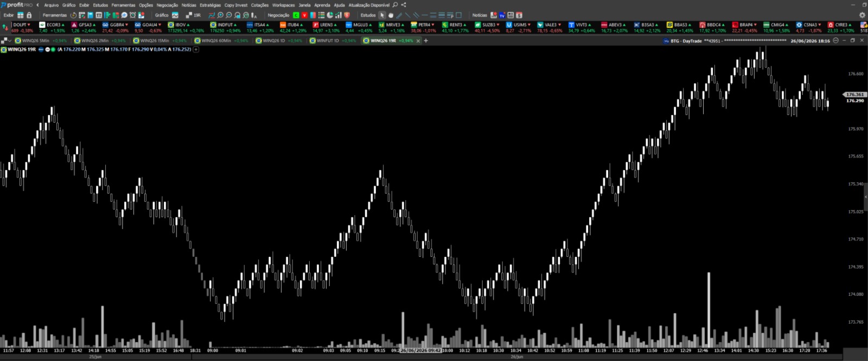
Task: Click the green buy C button in Negociação
Action: (x=296, y=15)
